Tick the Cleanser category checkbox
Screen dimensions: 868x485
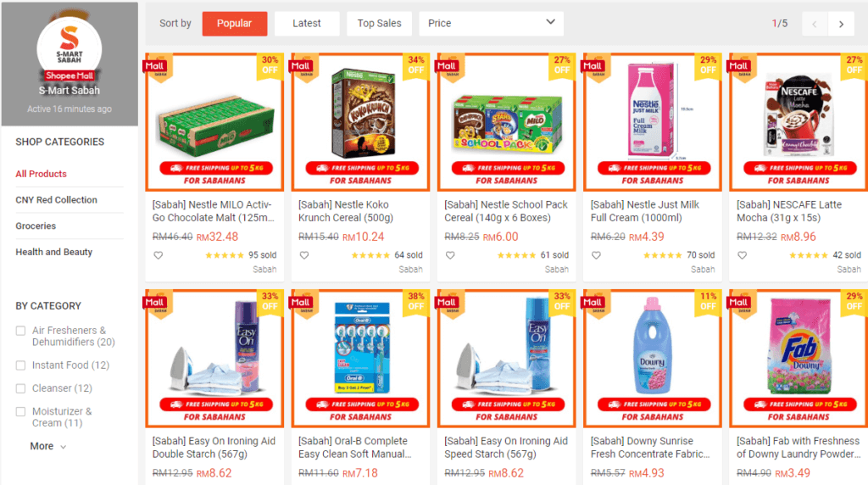pos(20,388)
